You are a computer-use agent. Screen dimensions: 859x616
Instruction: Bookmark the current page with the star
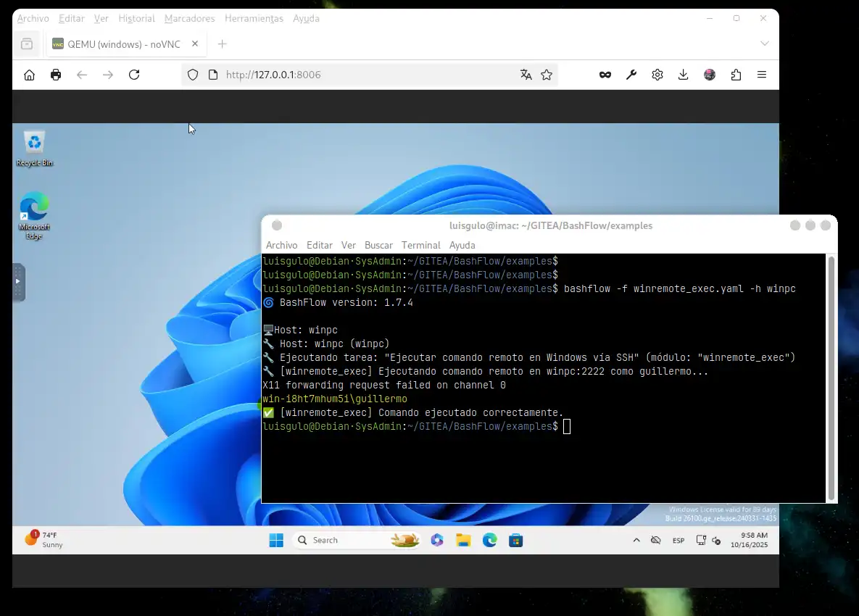[547, 74]
